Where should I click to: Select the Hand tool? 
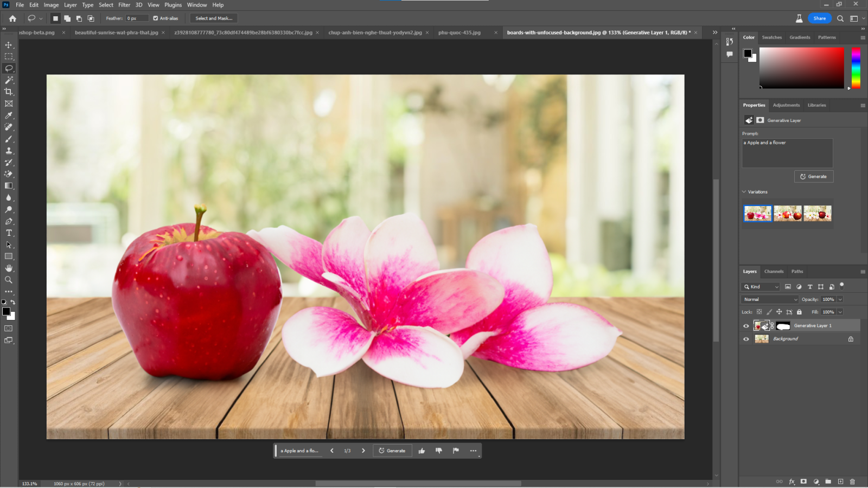pos(9,268)
